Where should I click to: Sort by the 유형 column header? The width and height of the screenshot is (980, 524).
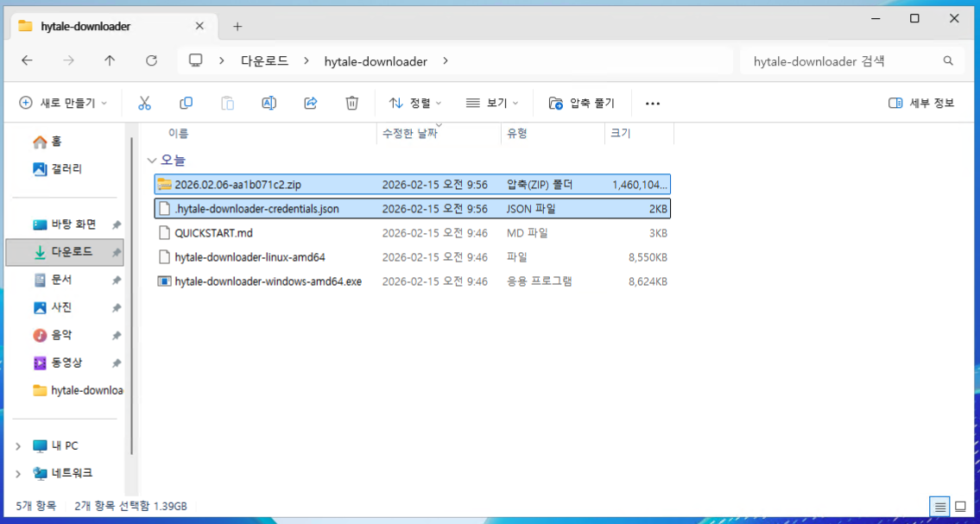click(x=517, y=133)
